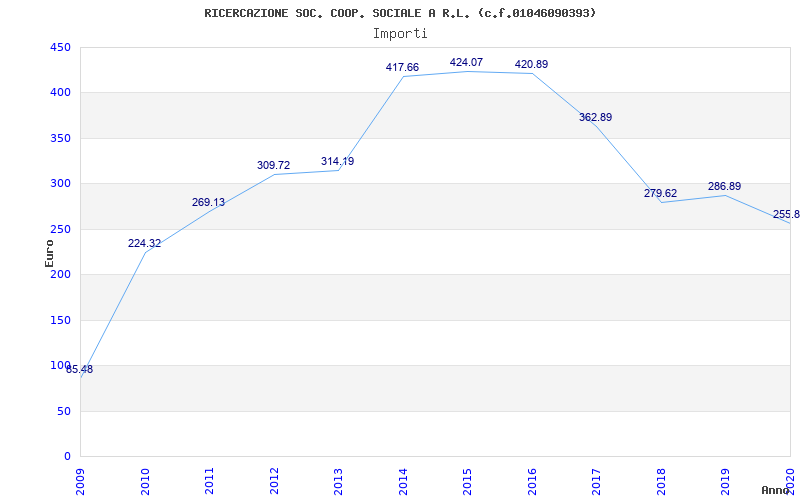Image resolution: width=800 pixels, height=500 pixels.
Task: Click y-axis tick 0
Action: (67, 456)
